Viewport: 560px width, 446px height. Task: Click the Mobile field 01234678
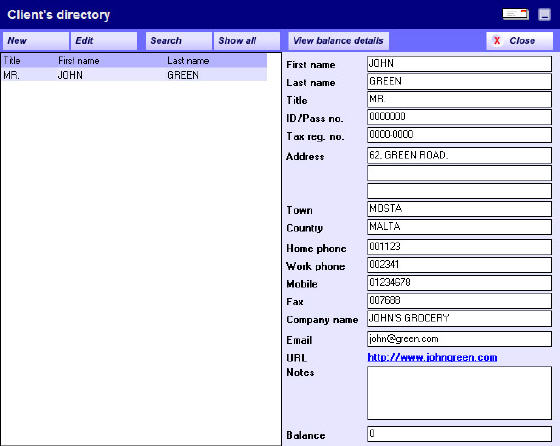tap(459, 283)
